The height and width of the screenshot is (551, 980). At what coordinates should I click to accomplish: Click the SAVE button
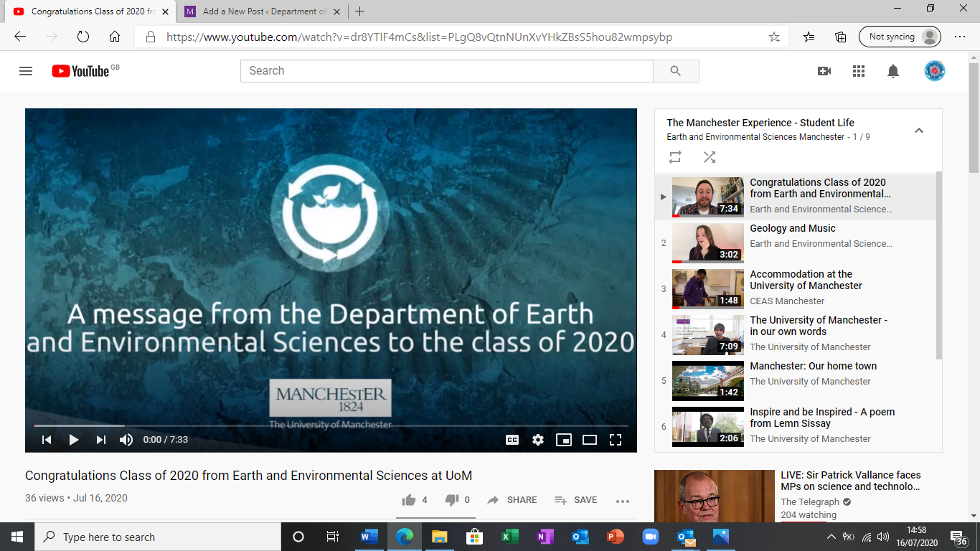[x=576, y=500]
